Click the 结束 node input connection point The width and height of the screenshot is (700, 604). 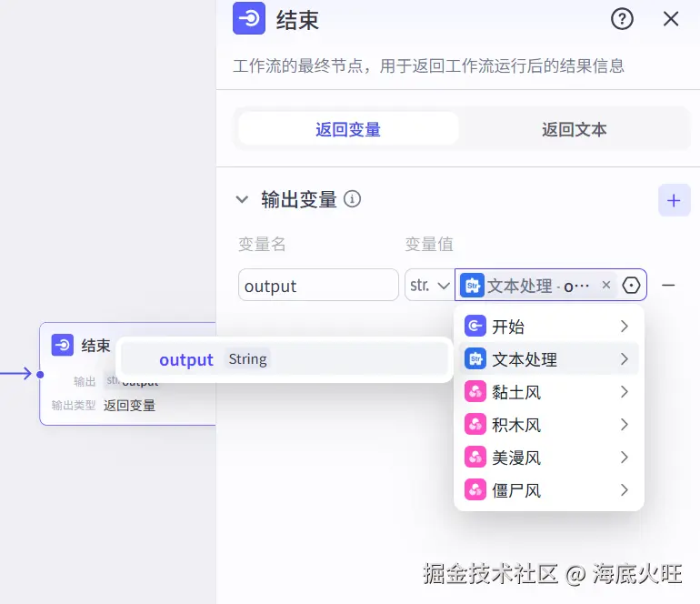(40, 375)
